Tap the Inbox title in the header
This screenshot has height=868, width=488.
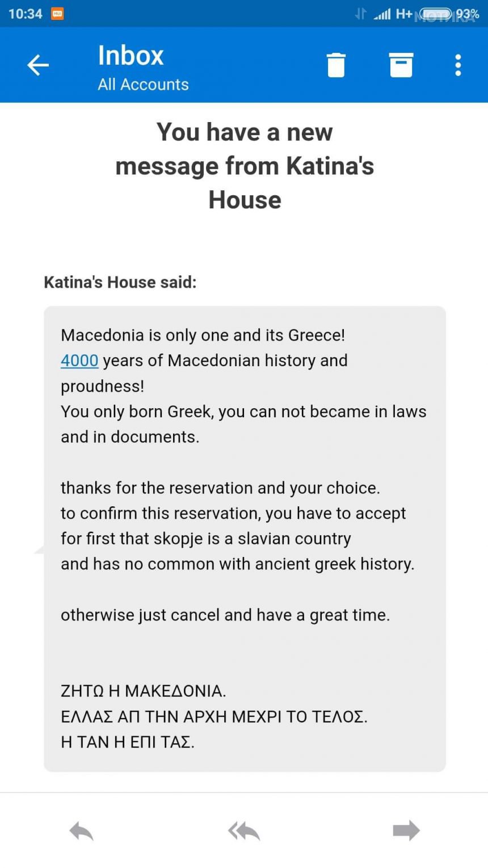131,56
